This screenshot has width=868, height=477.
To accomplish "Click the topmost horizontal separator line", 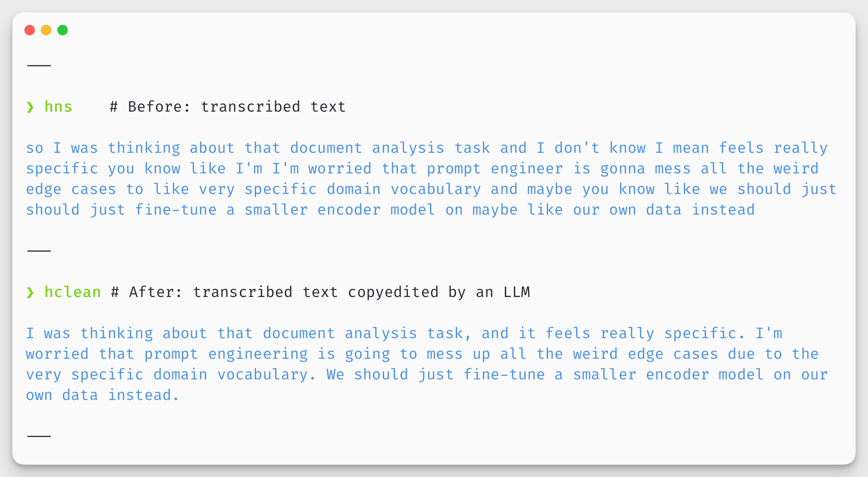I will point(39,65).
